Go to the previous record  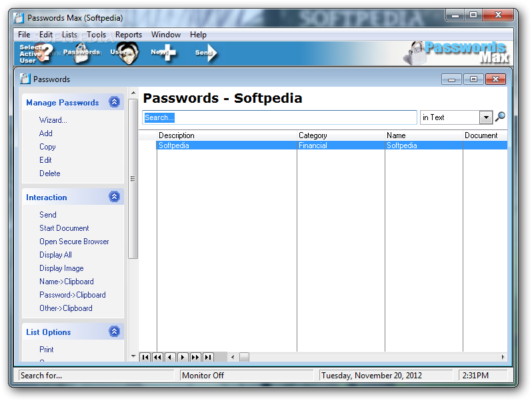pyautogui.click(x=170, y=357)
